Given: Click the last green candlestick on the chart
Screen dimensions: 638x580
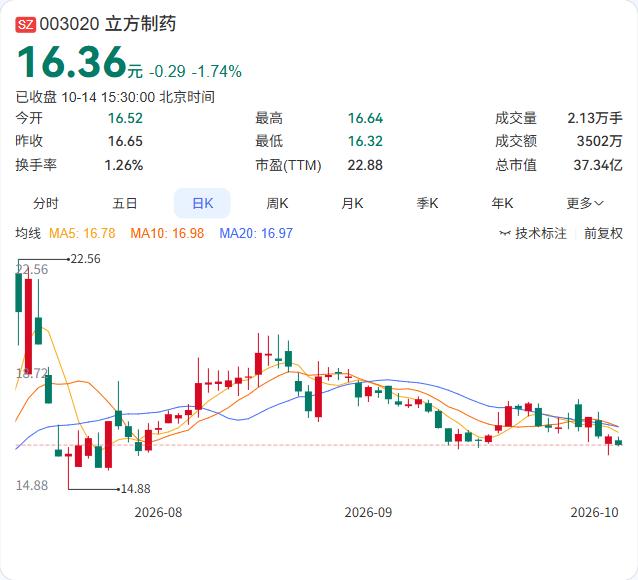Looking at the screenshot, I should point(618,442).
